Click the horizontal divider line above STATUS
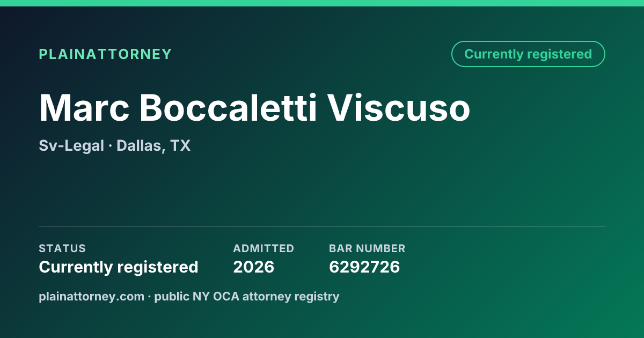Viewport: 644px width, 338px height. click(x=322, y=226)
